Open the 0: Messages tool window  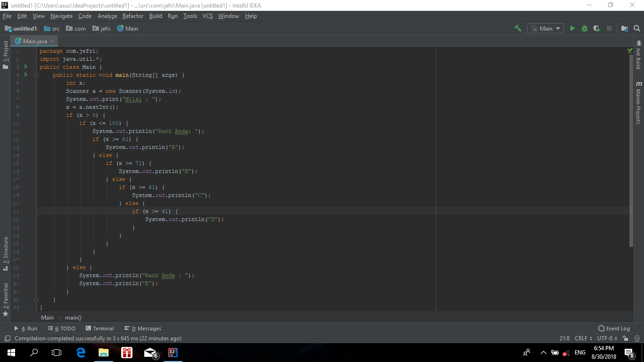142,328
